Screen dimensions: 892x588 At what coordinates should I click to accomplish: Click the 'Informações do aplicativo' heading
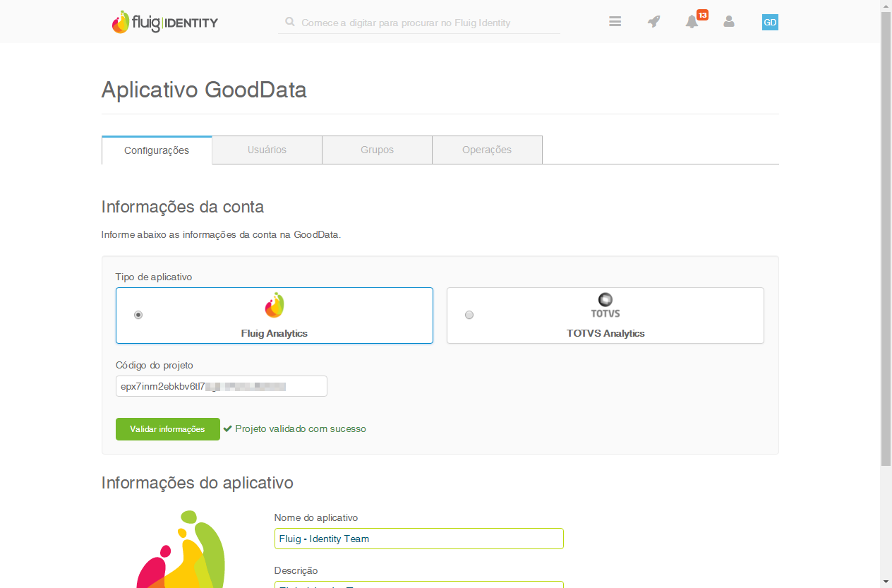198,483
